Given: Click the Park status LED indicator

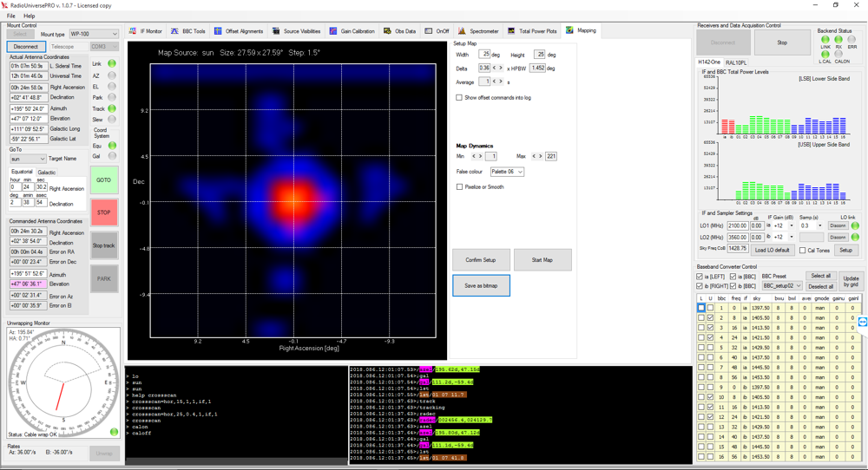Looking at the screenshot, I should point(112,97).
